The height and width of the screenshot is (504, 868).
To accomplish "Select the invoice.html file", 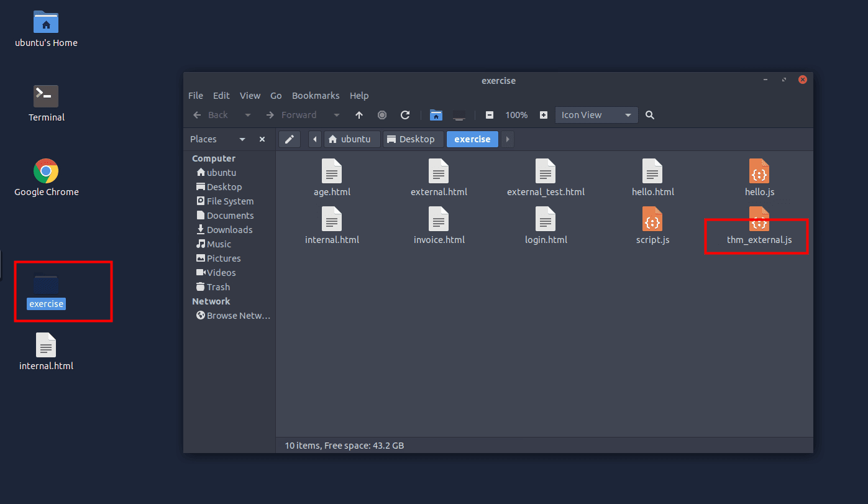I will coord(439,227).
